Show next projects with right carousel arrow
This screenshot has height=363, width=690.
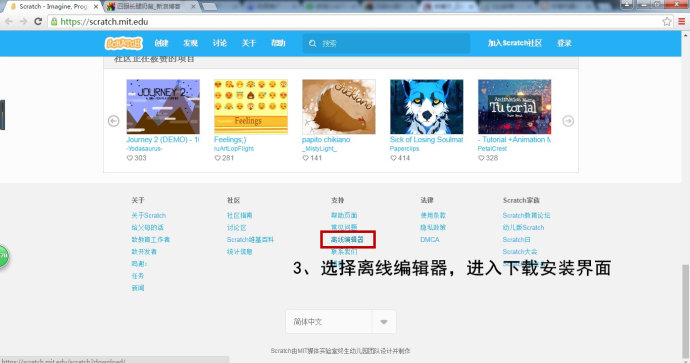pyautogui.click(x=568, y=121)
